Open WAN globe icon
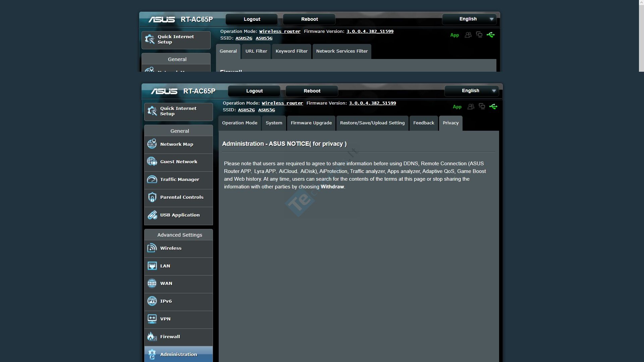 (x=152, y=283)
